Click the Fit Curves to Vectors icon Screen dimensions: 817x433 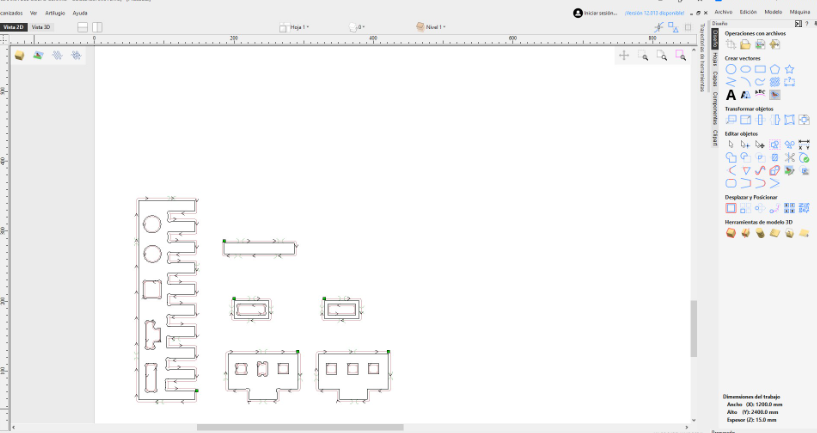pyautogui.click(x=760, y=170)
